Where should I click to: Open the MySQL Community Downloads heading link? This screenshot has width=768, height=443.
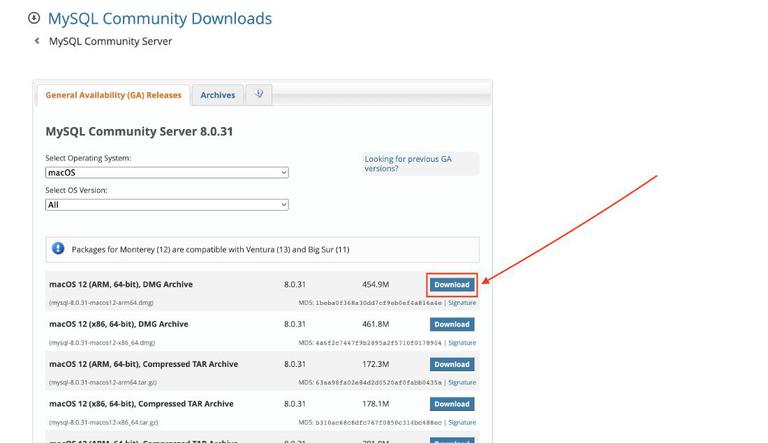pyautogui.click(x=160, y=19)
